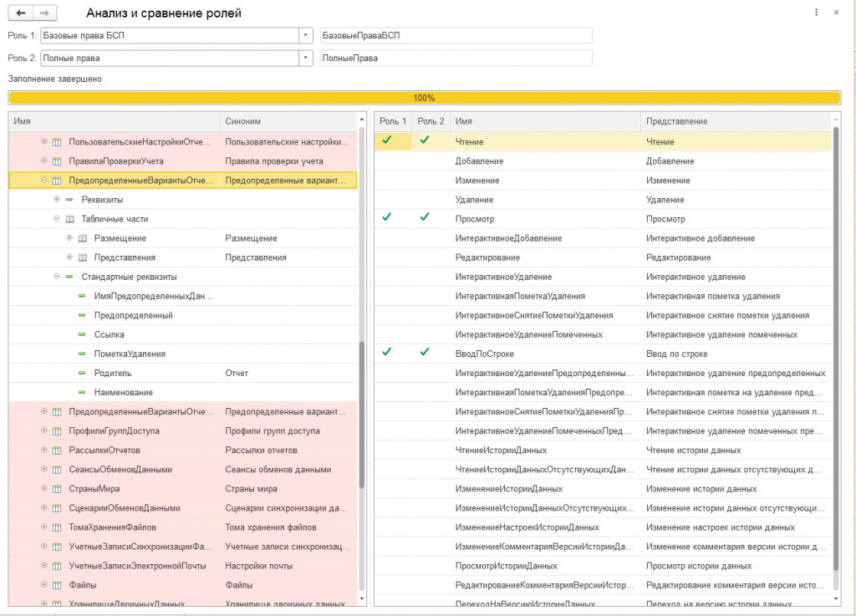Click the ПолныеПрава name field
Image resolution: width=856 pixels, height=616 pixels.
pos(456,58)
